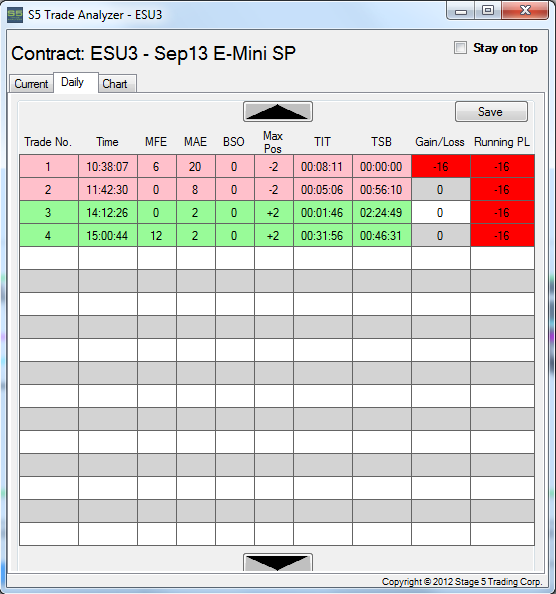Click the Running PL -16 cell in trade 4
This screenshot has height=594, width=556.
(503, 236)
